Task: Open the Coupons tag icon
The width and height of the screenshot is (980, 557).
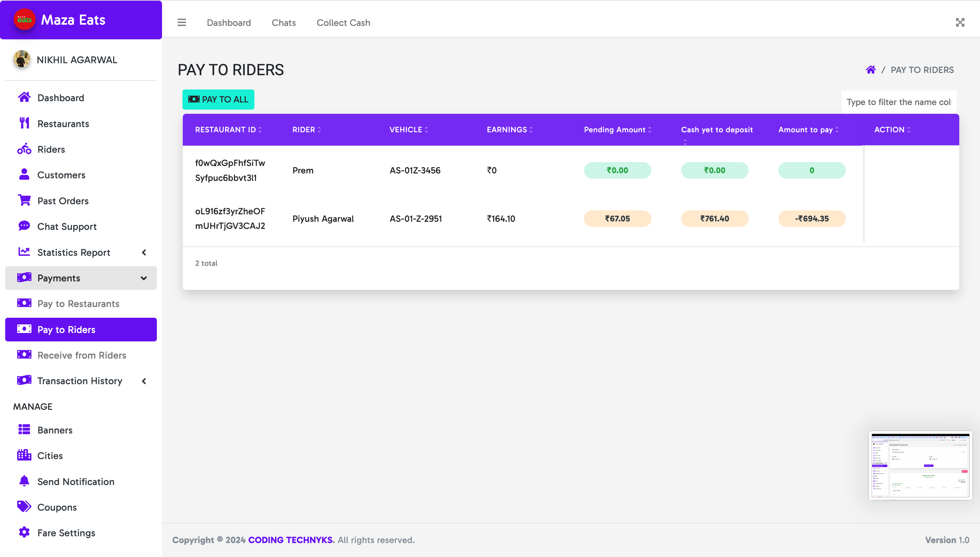Action: coord(24,506)
